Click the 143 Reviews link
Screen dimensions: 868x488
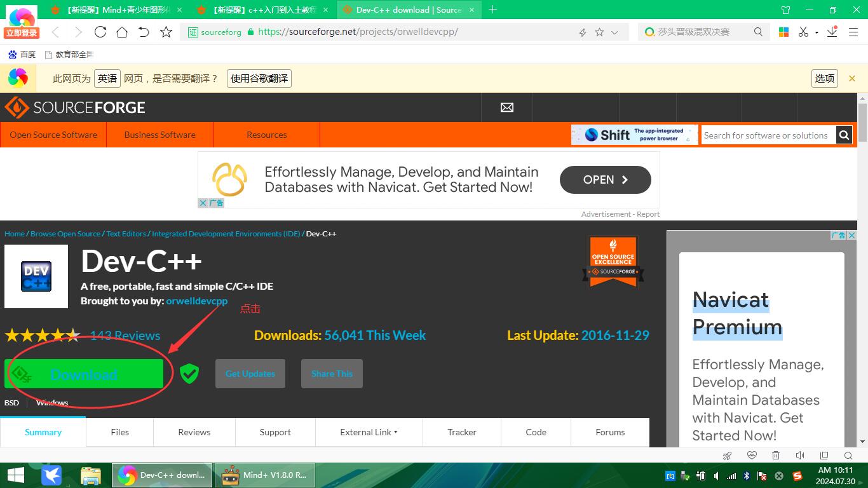pos(125,335)
